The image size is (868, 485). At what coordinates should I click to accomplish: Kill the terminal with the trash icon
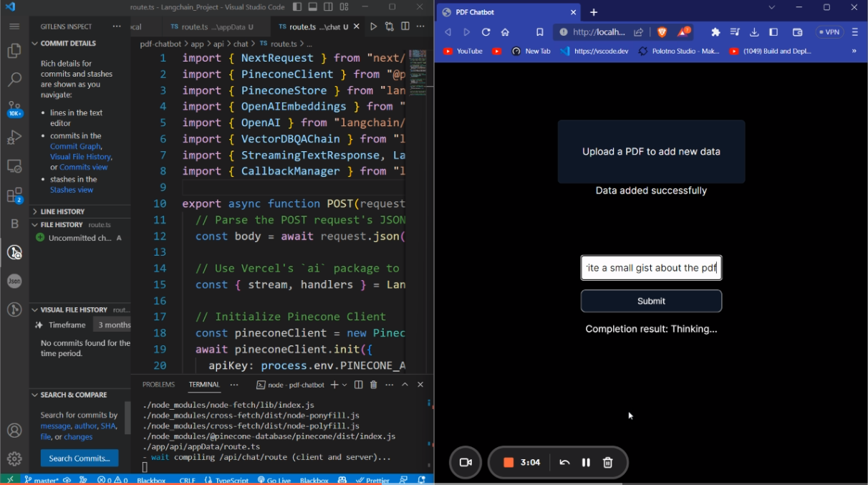[x=373, y=385]
